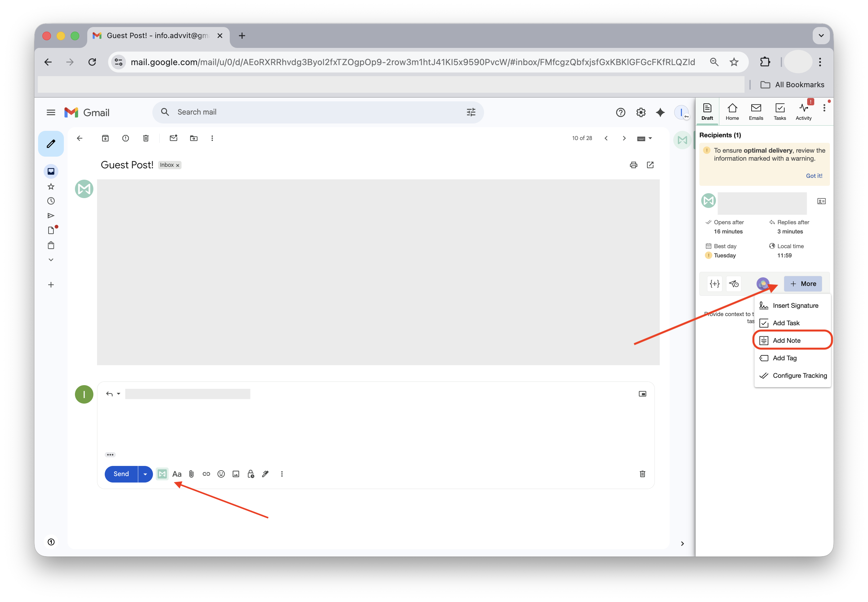
Task: Archive this conversation
Action: 105,139
